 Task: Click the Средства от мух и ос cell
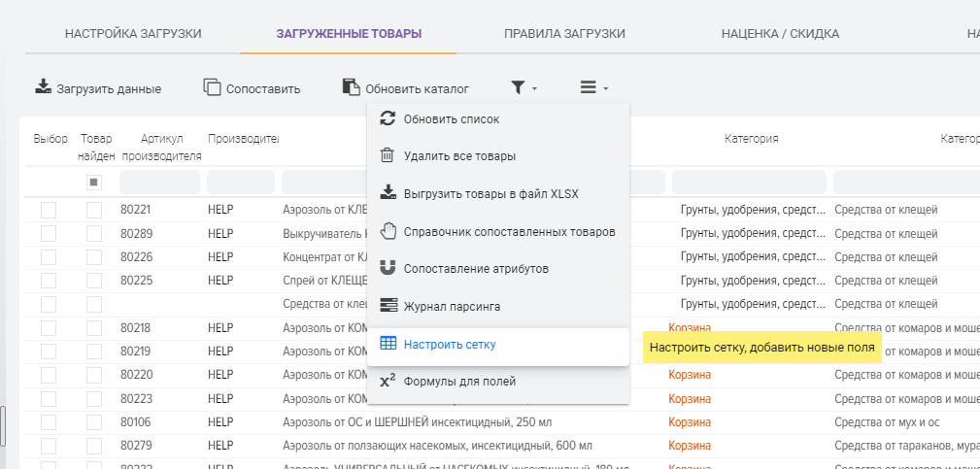tap(887, 422)
